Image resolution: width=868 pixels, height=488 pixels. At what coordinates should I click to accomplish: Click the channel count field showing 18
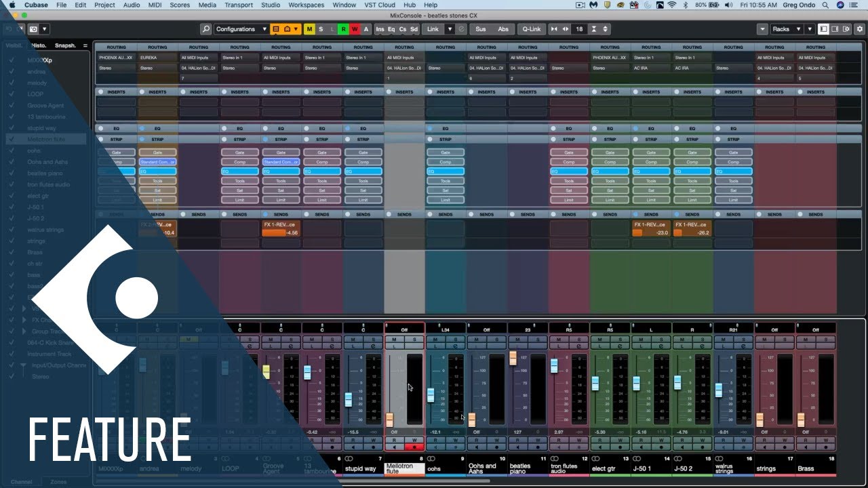(x=578, y=29)
